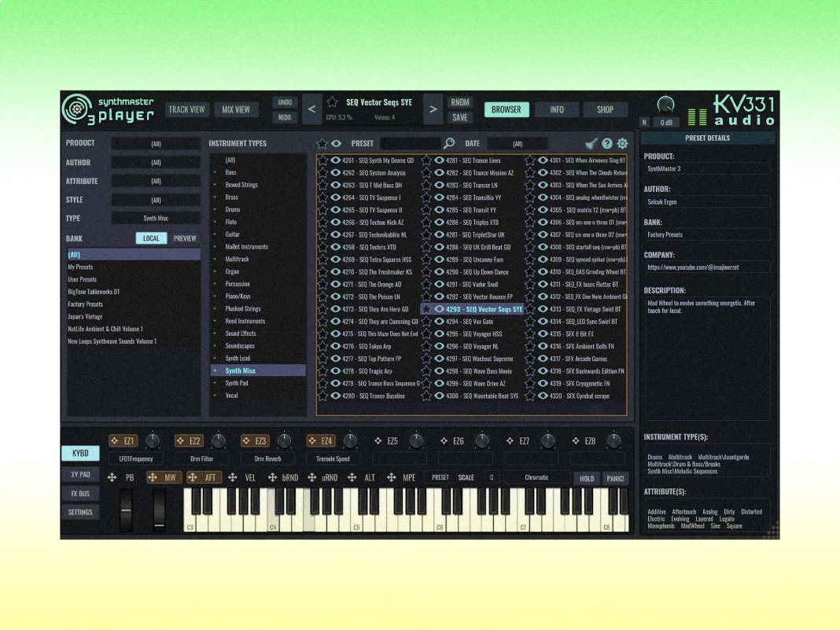Click the RNDM button
The height and width of the screenshot is (630, 840).
460,102
